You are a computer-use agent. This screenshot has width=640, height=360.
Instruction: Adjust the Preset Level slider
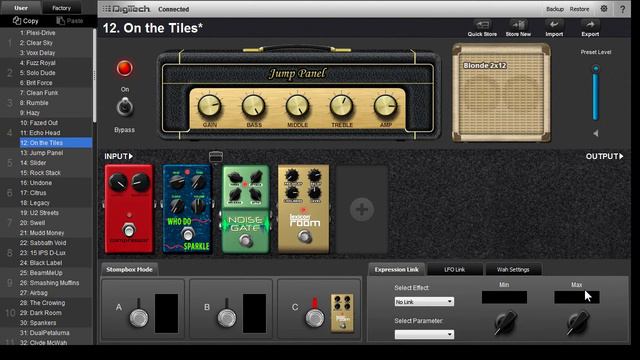tap(596, 93)
